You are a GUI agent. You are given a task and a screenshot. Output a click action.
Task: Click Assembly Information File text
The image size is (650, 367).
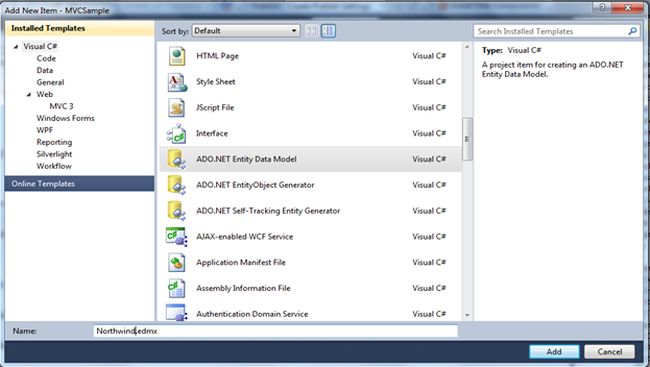coord(243,288)
